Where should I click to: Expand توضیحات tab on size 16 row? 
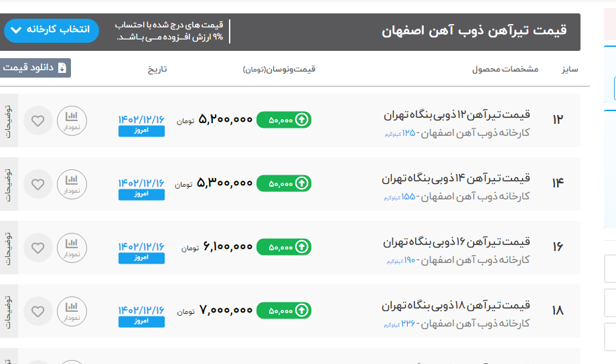click(8, 248)
